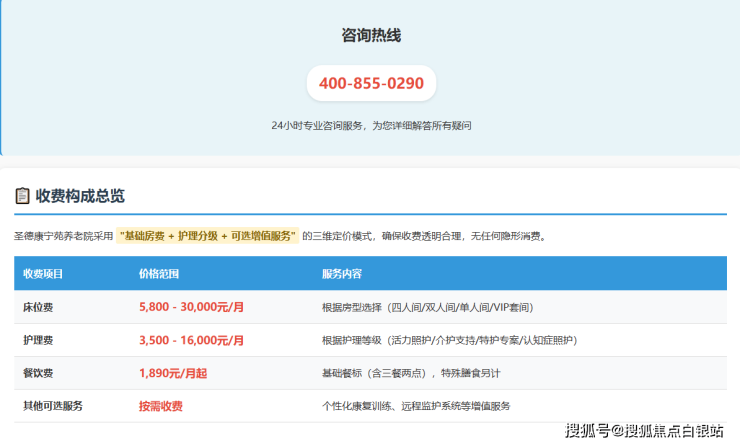
Task: Click the 5,800 - 30,000元/月 price
Action: tap(191, 307)
